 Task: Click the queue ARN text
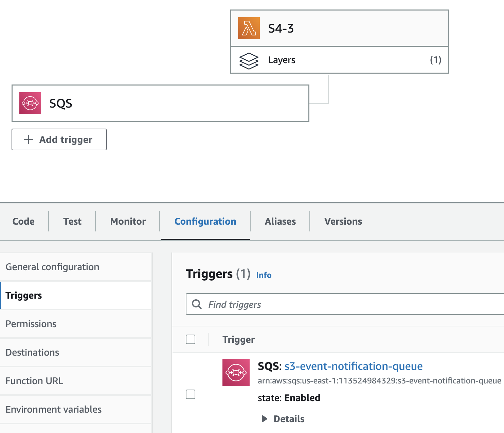click(379, 381)
